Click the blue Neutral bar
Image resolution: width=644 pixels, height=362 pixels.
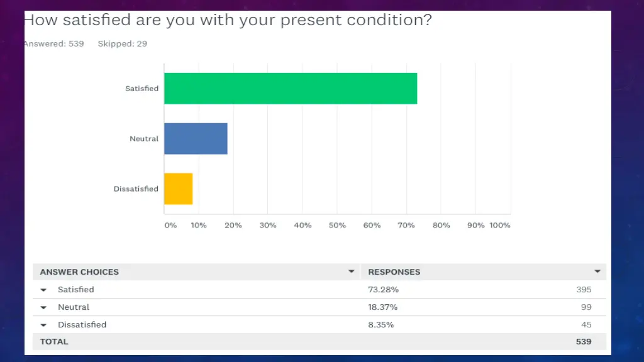click(x=196, y=139)
